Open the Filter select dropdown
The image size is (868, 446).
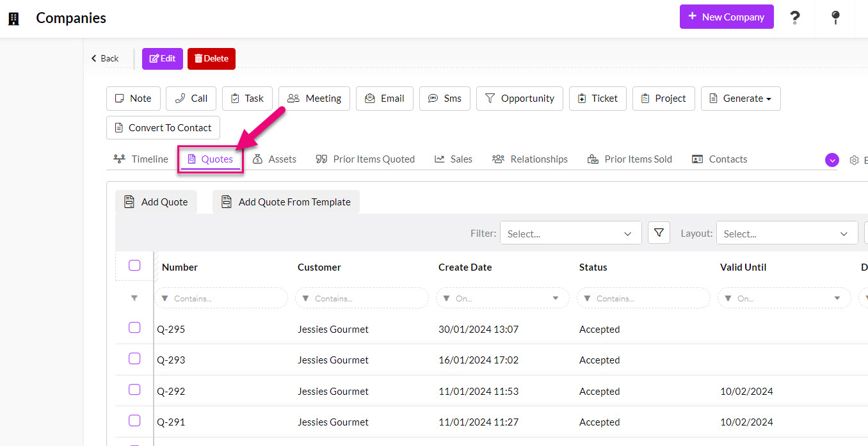(x=570, y=234)
